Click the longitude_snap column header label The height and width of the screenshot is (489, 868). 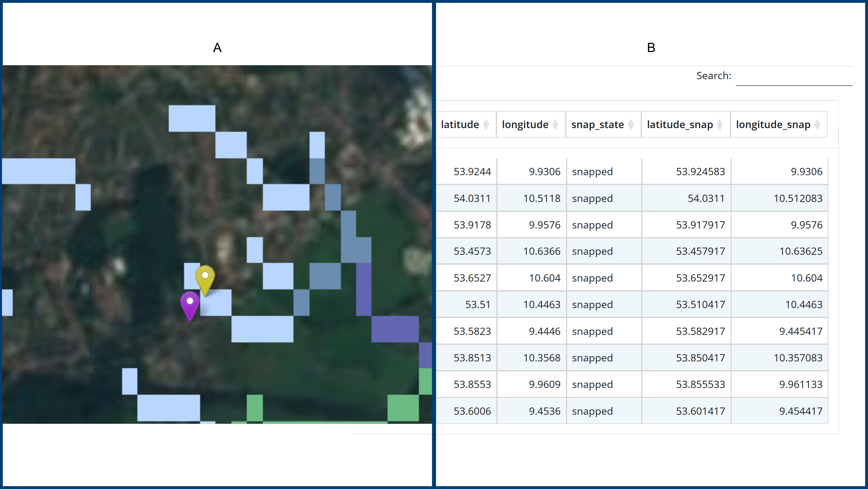point(773,125)
